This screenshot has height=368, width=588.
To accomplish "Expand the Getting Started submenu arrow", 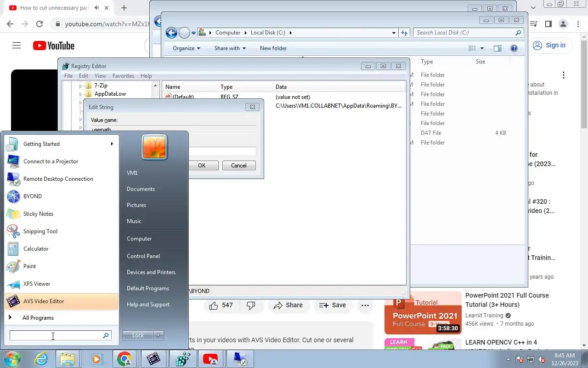I will pos(112,144).
